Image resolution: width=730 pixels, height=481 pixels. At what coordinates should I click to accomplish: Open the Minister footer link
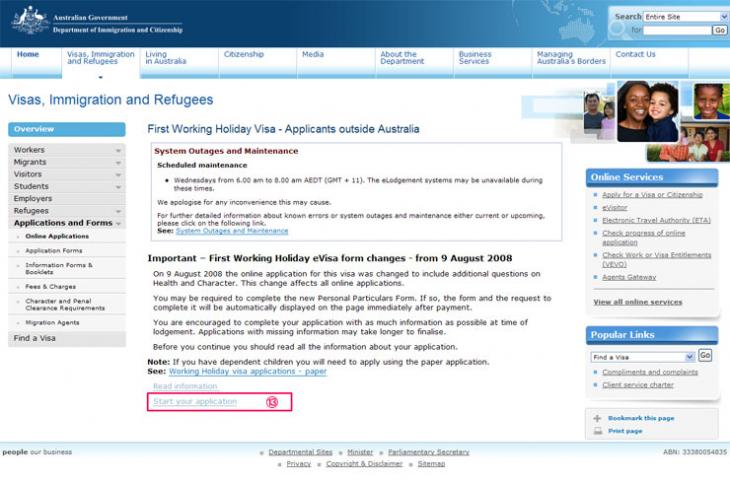coord(360,453)
